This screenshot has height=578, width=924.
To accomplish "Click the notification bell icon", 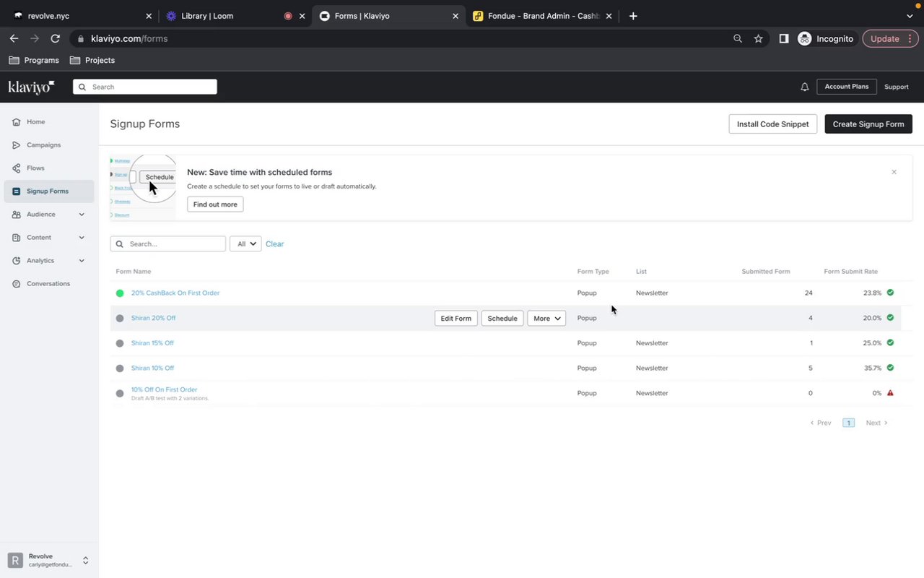I will 804,87.
